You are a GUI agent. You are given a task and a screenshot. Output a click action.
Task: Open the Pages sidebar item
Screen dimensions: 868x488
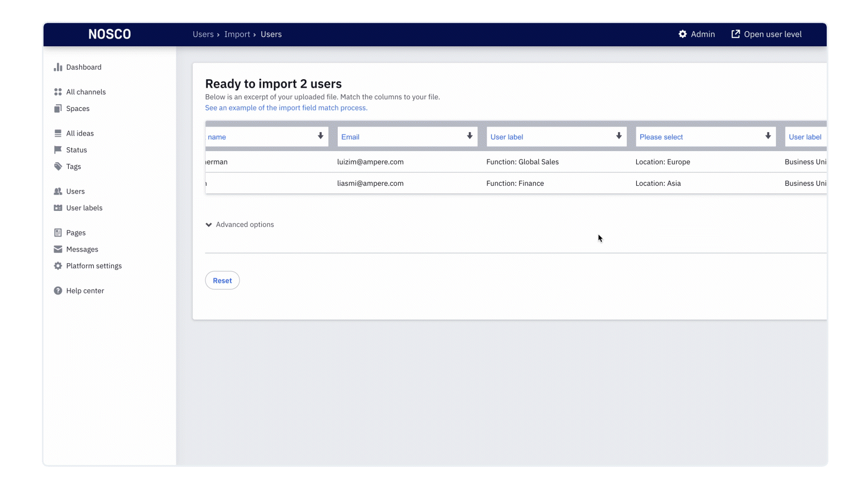tap(76, 233)
